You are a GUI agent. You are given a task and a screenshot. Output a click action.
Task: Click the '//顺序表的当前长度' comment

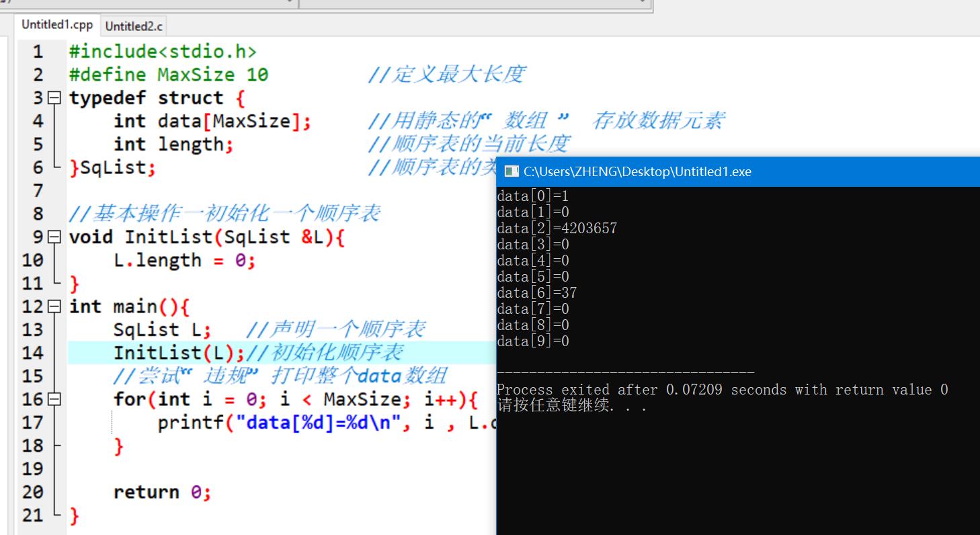[x=469, y=144]
